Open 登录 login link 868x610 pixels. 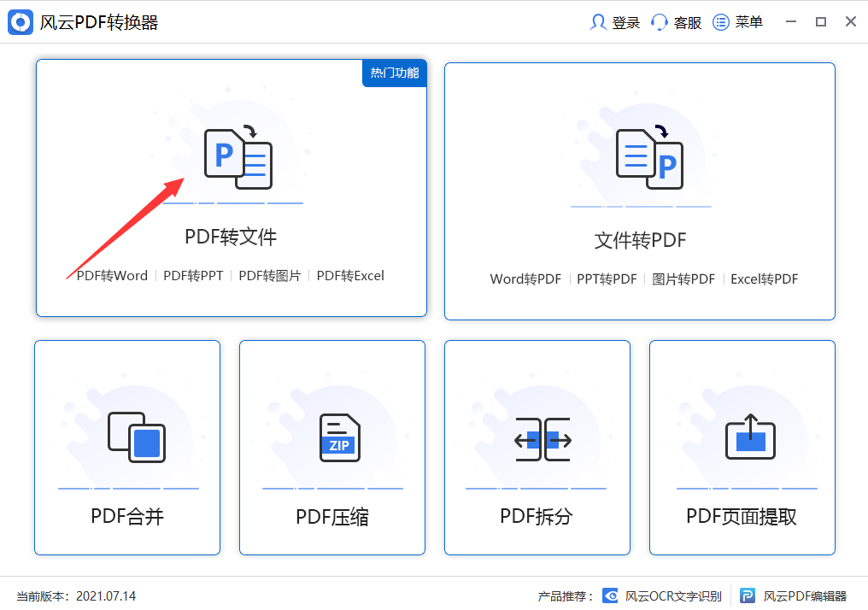pyautogui.click(x=626, y=23)
